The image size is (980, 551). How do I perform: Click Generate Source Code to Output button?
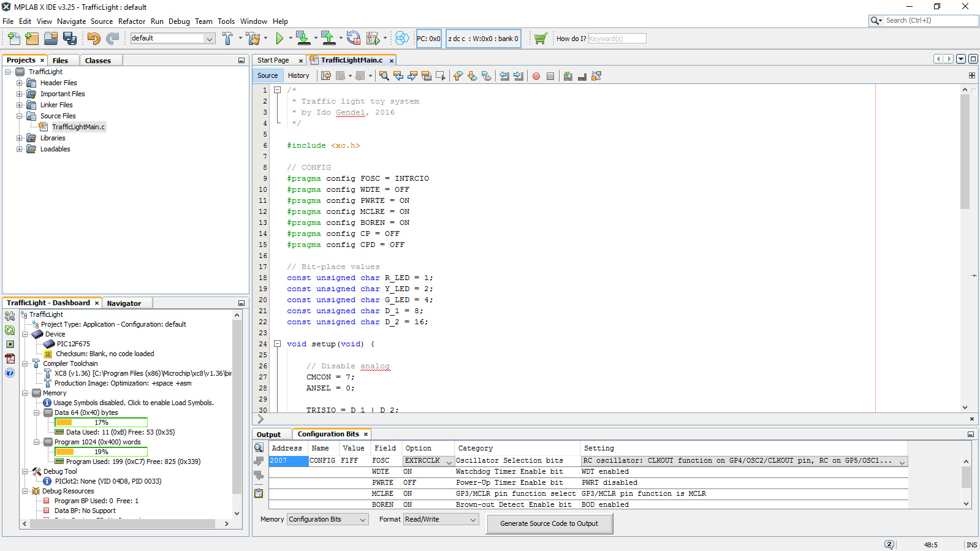pyautogui.click(x=549, y=523)
